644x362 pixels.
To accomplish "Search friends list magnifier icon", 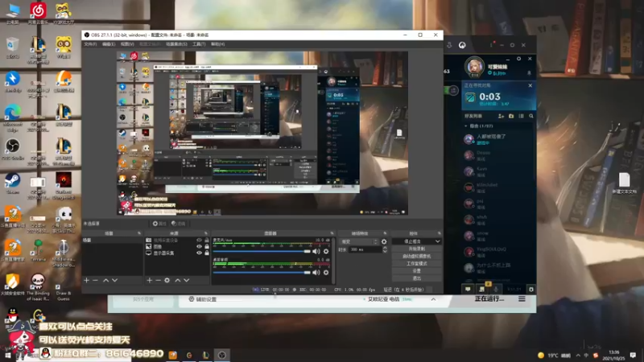I will [x=531, y=116].
